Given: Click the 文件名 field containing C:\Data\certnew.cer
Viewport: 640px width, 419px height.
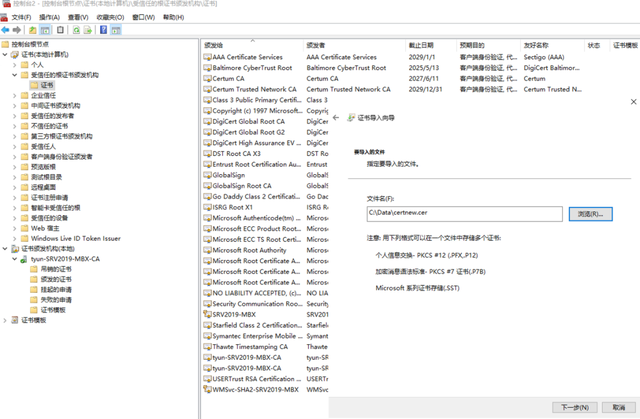Looking at the screenshot, I should (x=464, y=214).
